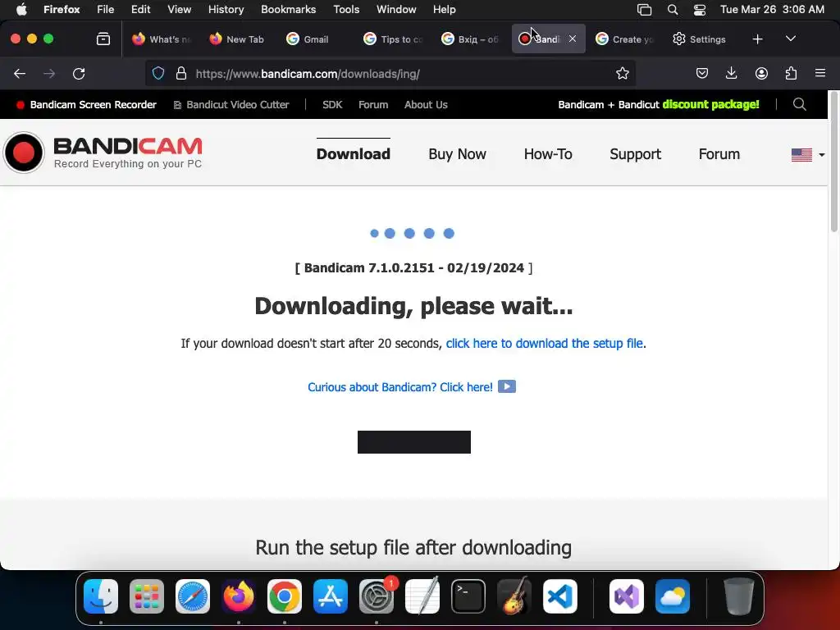Open the How-To page

click(x=547, y=154)
